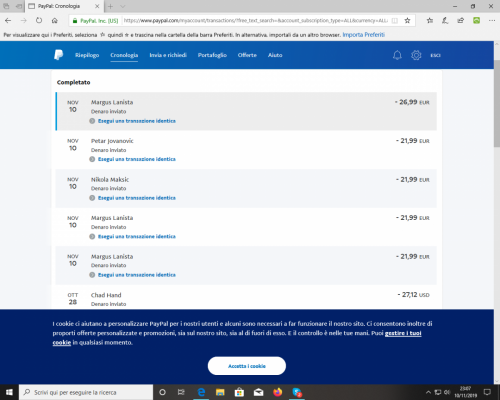This screenshot has height=400, width=500.
Task: Click the PayPal logo in header
Action: tap(59, 55)
